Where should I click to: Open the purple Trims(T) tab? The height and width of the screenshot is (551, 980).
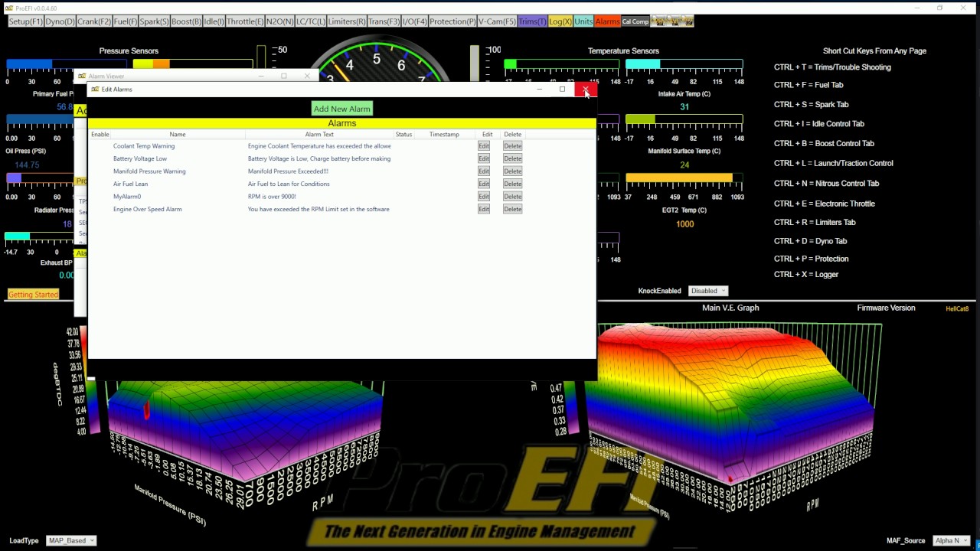(532, 21)
